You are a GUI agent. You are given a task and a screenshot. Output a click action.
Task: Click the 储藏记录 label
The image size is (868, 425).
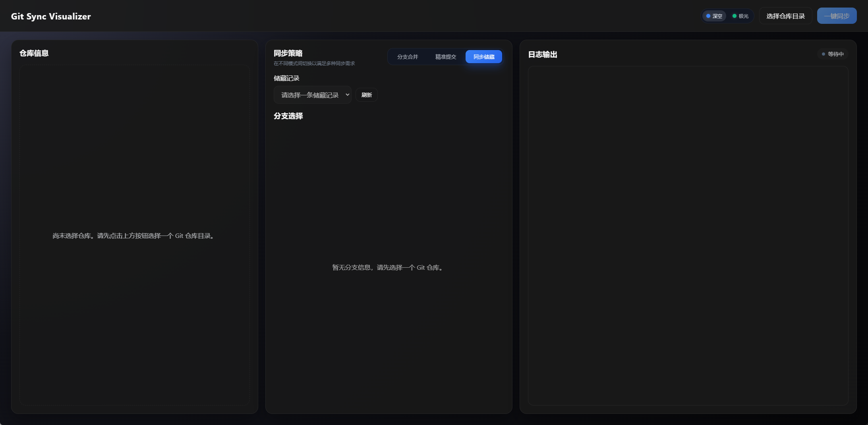tap(286, 78)
